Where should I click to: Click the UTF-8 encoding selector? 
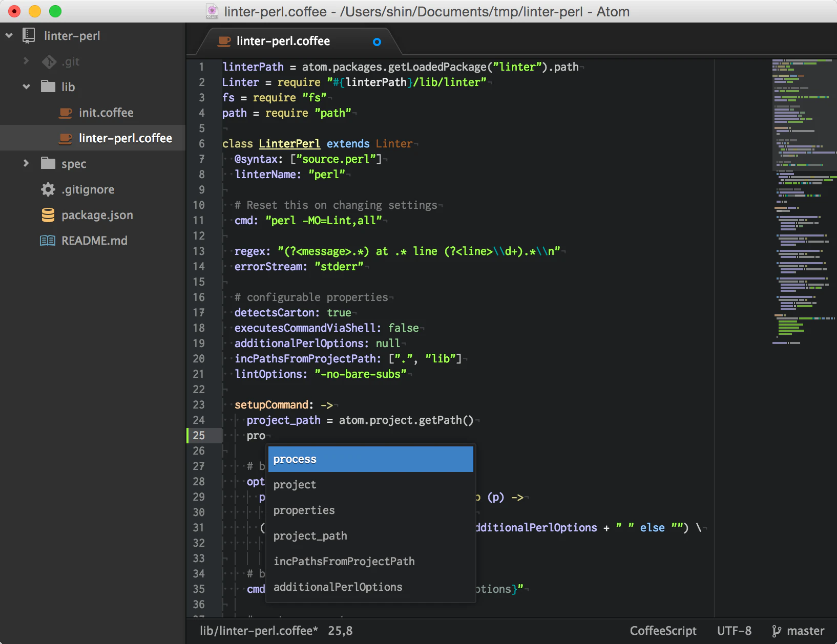(734, 631)
